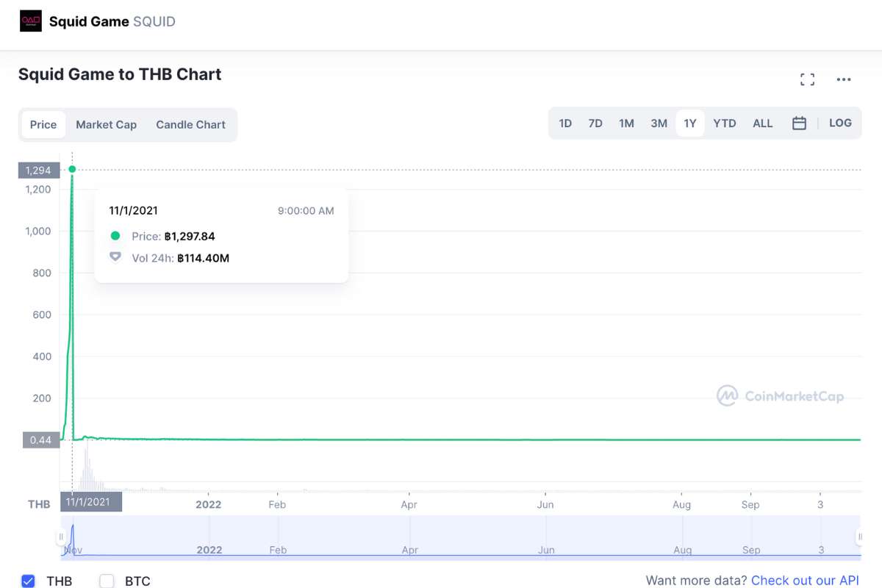Select the 1M time range
This screenshot has height=588, width=882.
click(626, 123)
